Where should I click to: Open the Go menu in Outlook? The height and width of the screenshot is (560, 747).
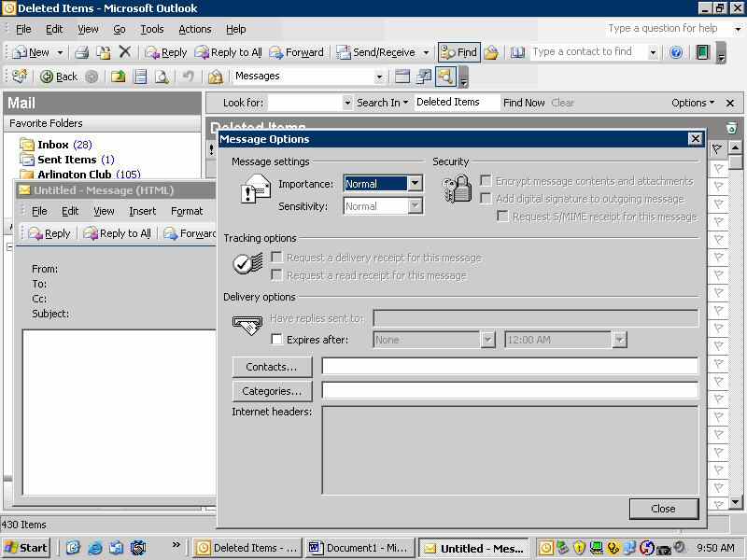coord(120,30)
